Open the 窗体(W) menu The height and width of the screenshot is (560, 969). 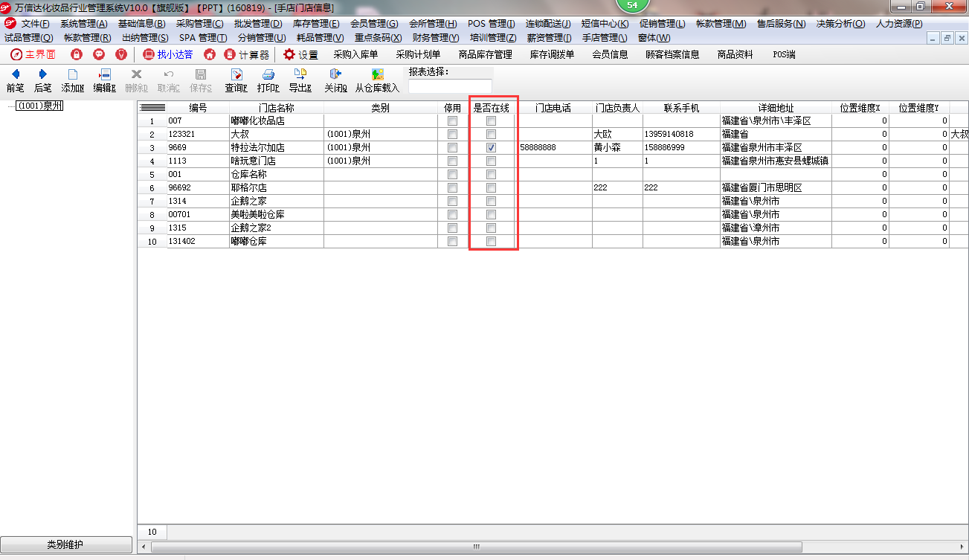click(x=654, y=37)
